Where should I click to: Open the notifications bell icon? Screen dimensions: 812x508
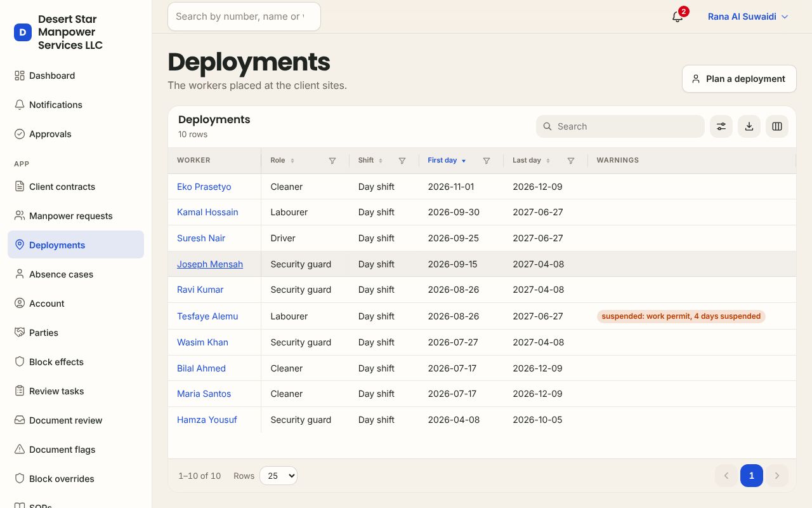[x=678, y=17]
